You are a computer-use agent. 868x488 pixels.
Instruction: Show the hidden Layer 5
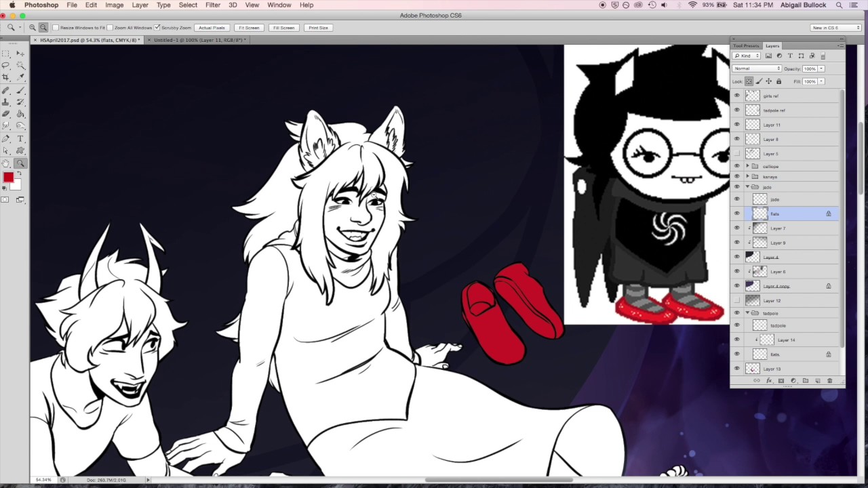pyautogui.click(x=737, y=154)
